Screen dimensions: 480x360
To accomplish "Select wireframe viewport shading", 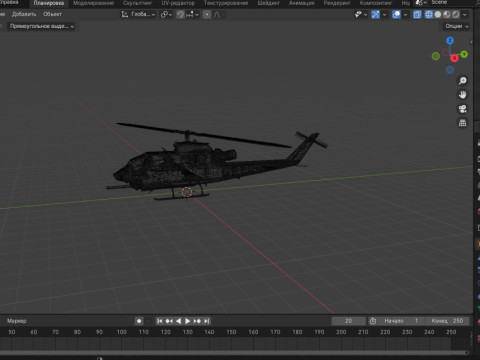I will pyautogui.click(x=429, y=14).
